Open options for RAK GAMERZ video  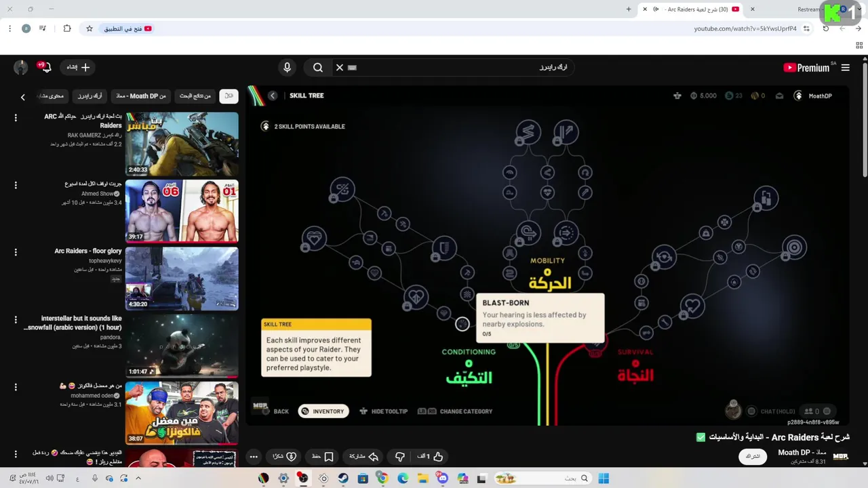[16, 118]
